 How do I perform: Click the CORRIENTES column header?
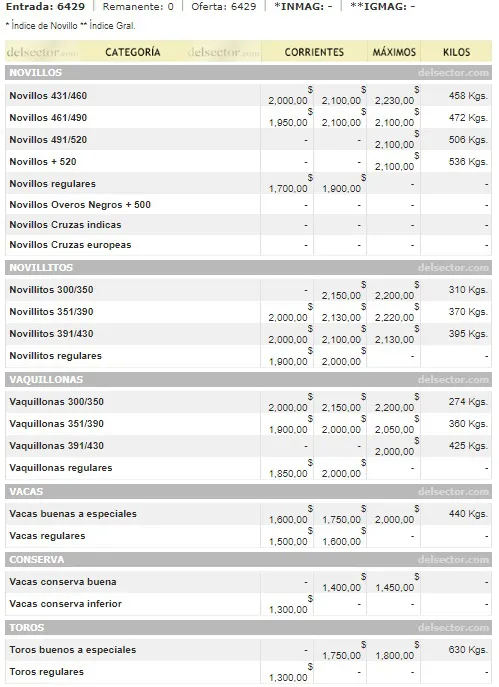coord(314,52)
